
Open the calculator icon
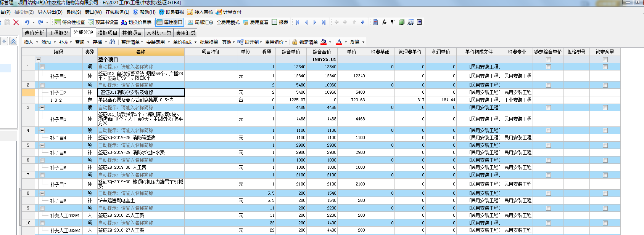click(x=375, y=22)
